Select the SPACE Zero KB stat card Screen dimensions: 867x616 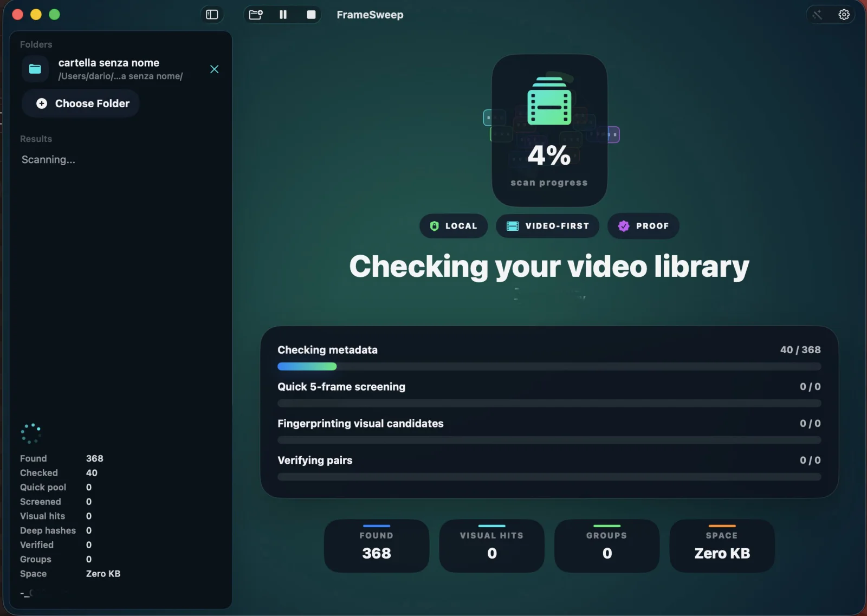point(722,546)
